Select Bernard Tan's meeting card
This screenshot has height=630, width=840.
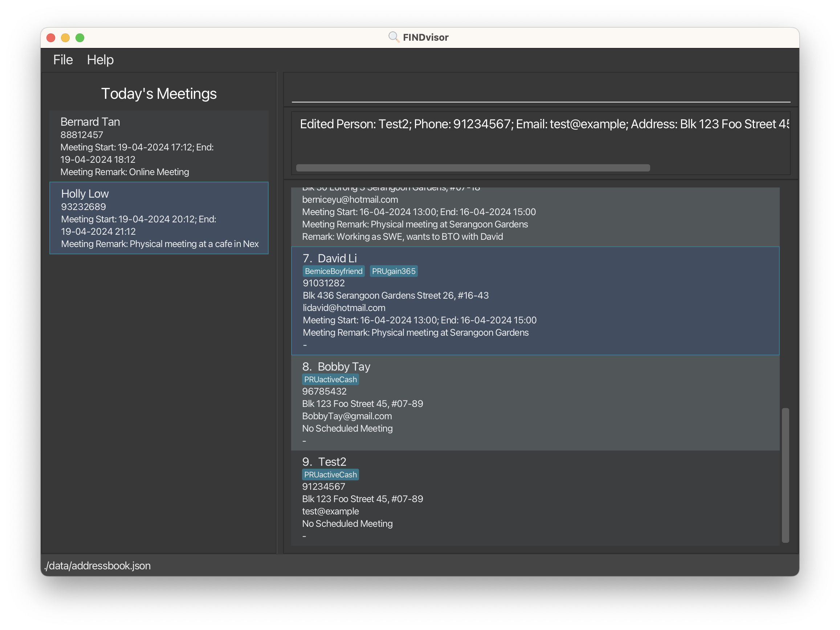pyautogui.click(x=159, y=146)
